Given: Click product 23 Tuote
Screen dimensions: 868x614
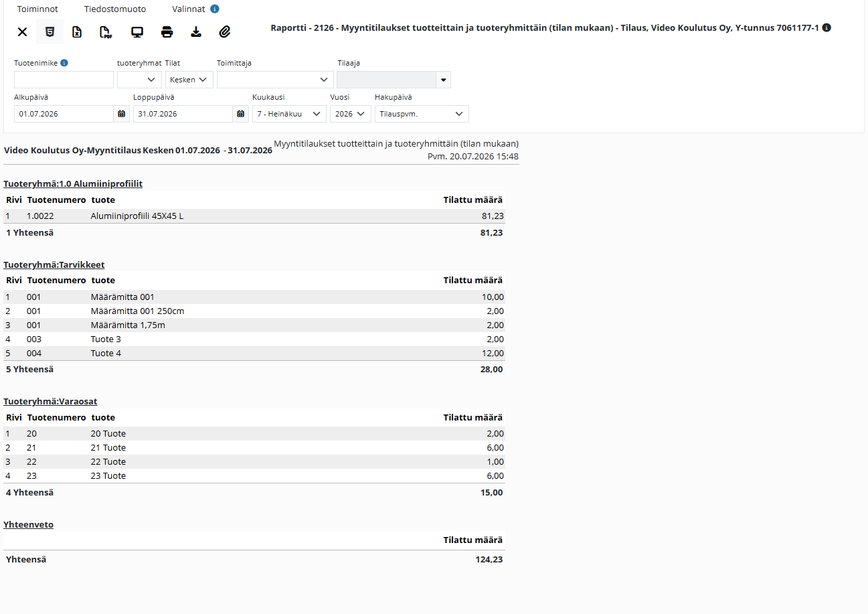Looking at the screenshot, I should coord(108,475).
